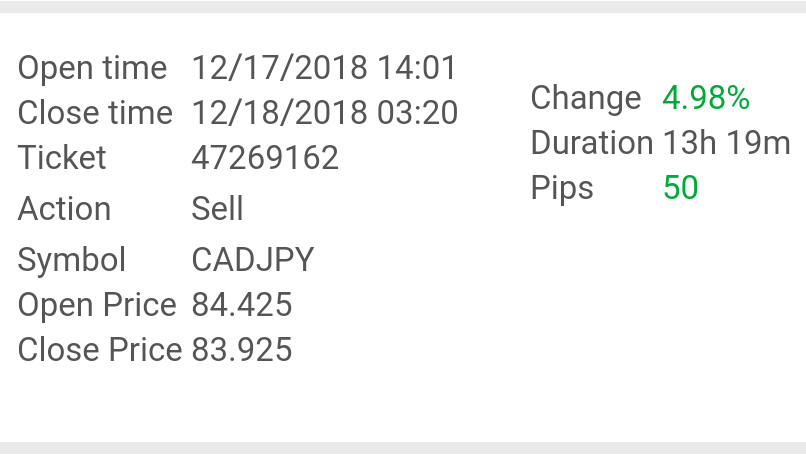Click the green 50 pips value
The height and width of the screenshot is (458, 806).
pyautogui.click(x=680, y=188)
